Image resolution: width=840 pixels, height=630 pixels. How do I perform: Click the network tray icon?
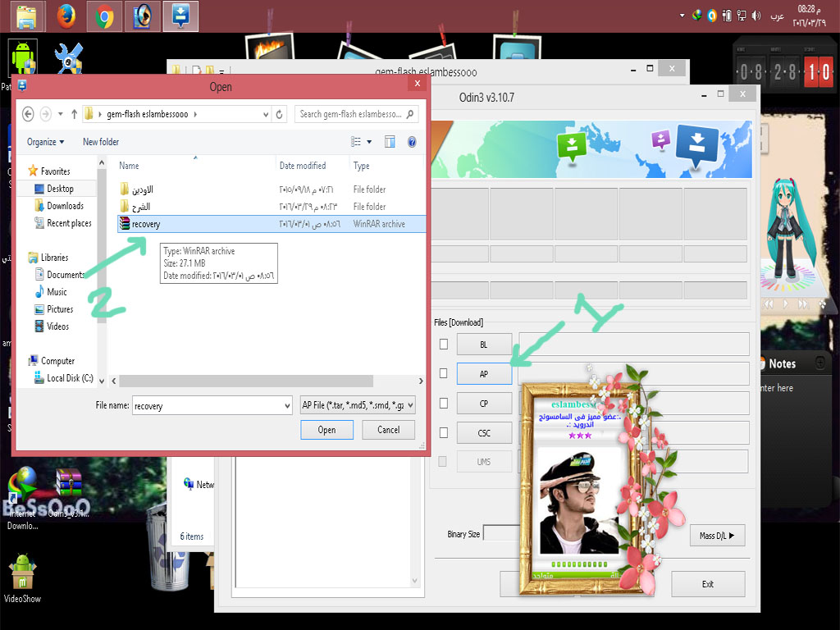coord(742,16)
